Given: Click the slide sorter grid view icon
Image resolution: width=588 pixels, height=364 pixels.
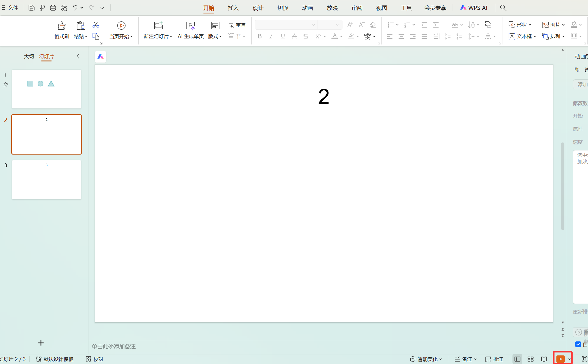Looking at the screenshot, I should click(x=530, y=359).
